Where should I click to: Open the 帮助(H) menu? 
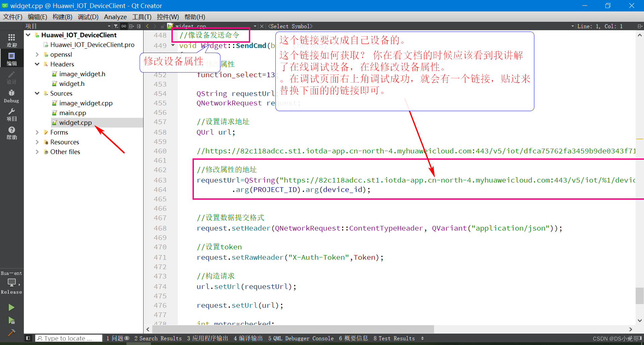click(x=195, y=17)
